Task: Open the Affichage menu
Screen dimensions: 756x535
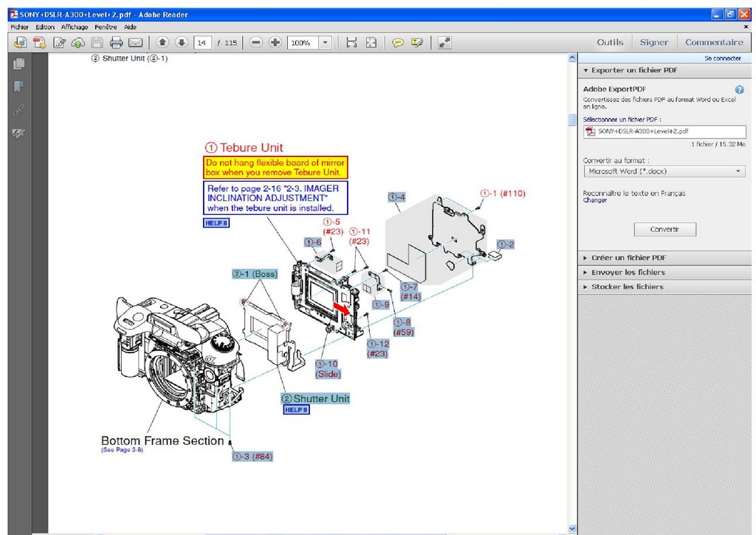Action: 75,27
